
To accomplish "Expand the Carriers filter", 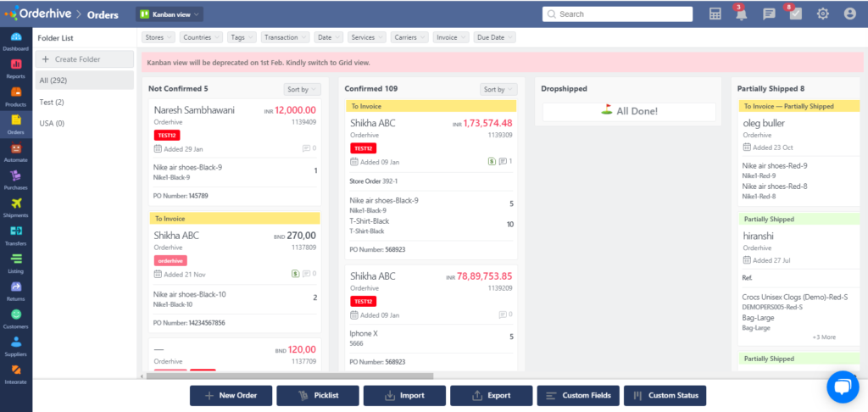I will (x=409, y=37).
